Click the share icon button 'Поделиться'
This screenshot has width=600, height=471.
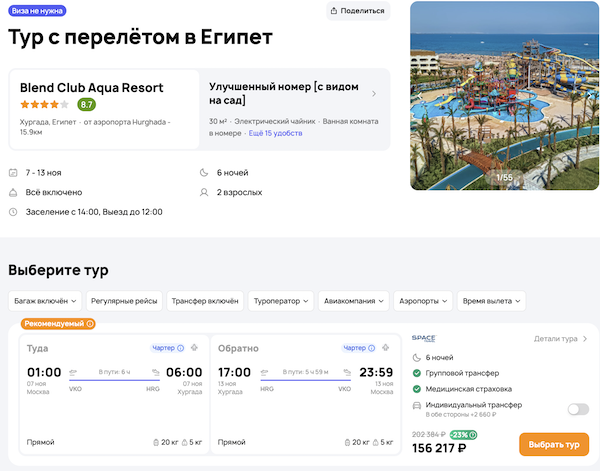[357, 11]
